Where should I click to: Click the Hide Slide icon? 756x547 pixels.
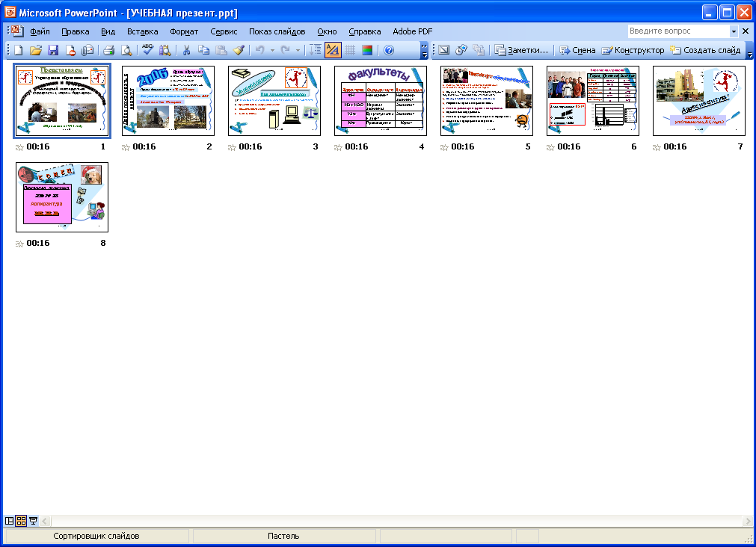point(443,50)
